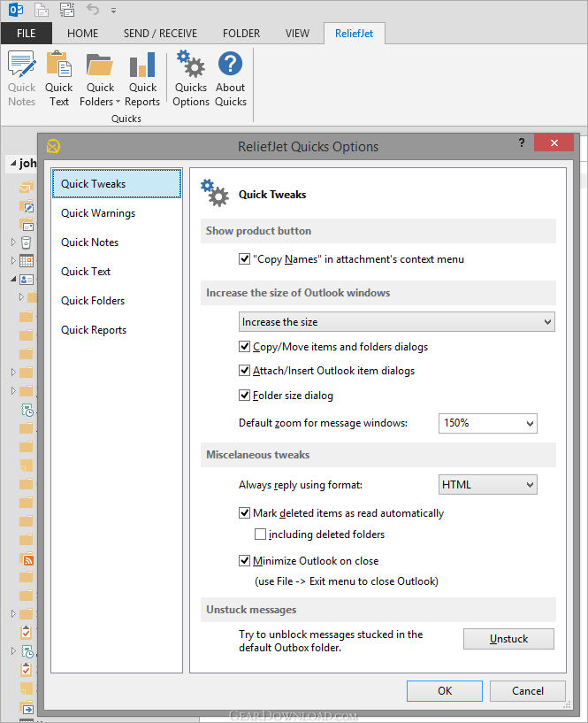
Task: Open Customize Quick Access Toolbar arrow
Action: tap(113, 10)
